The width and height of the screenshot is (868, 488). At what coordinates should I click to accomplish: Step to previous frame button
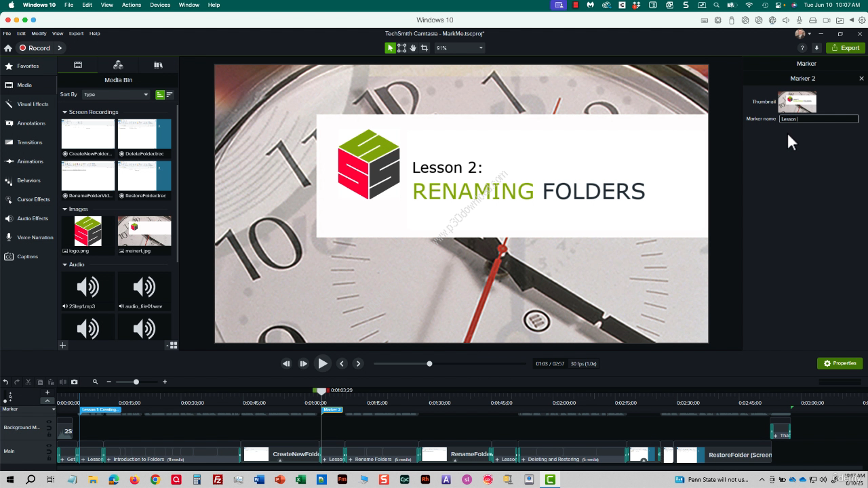[286, 363]
